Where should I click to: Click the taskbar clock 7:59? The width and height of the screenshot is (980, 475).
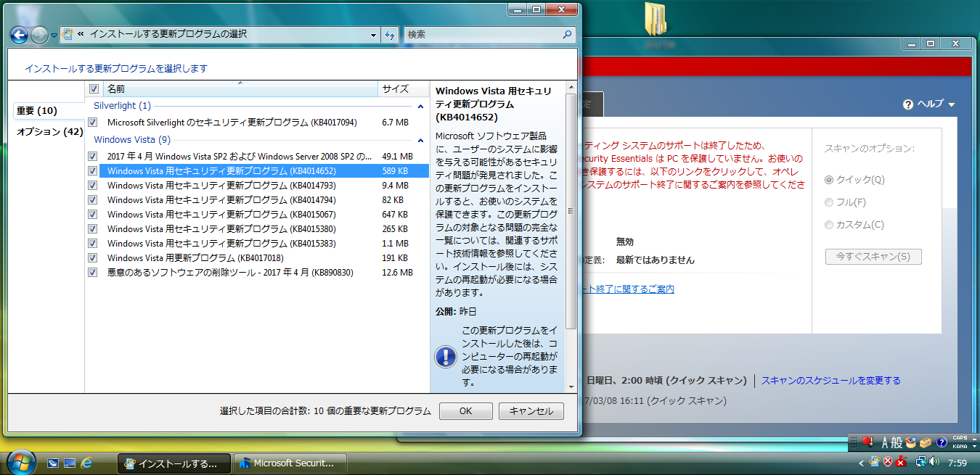pyautogui.click(x=957, y=463)
